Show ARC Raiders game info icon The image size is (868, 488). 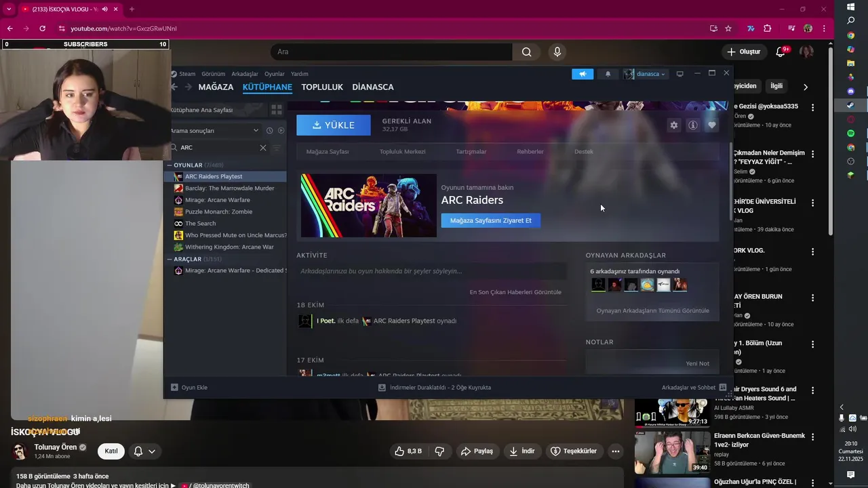[692, 125]
